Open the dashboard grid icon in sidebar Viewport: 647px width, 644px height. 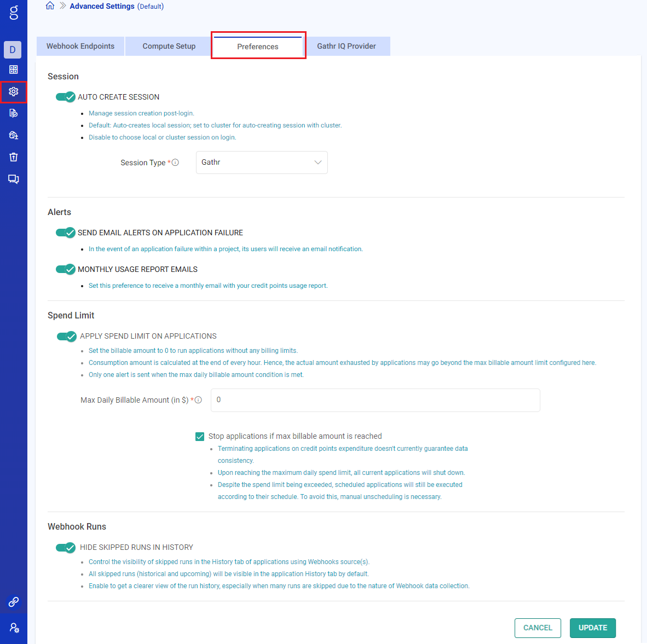[x=14, y=69]
